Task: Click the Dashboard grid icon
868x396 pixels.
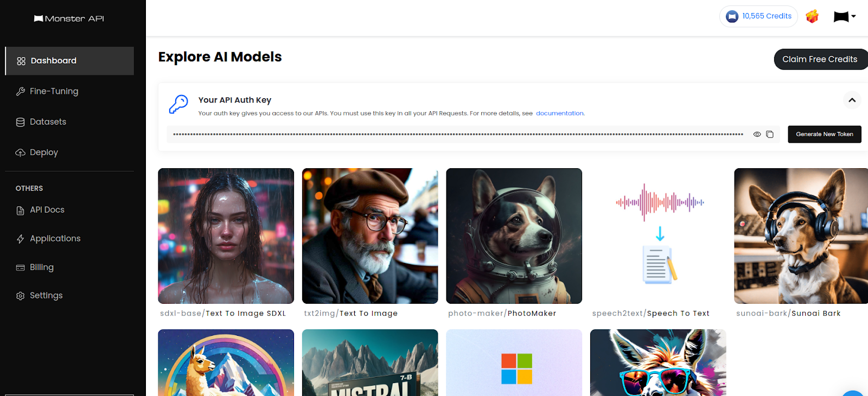Action: pos(21,61)
